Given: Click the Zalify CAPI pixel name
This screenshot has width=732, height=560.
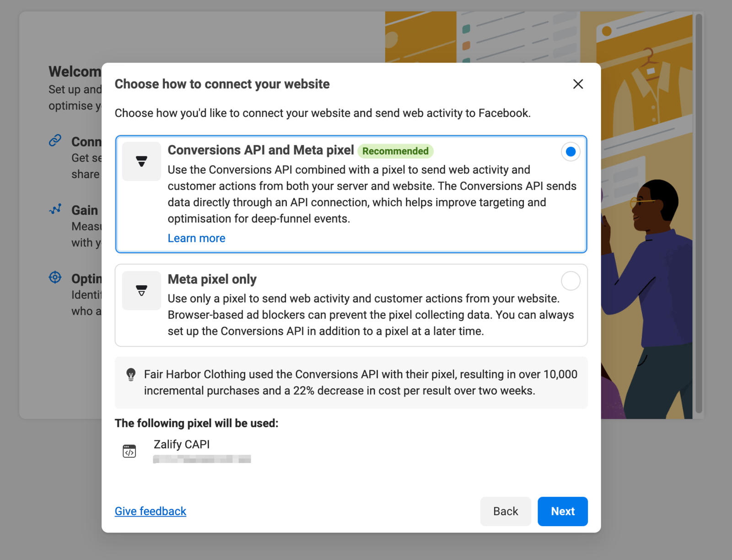Looking at the screenshot, I should [182, 444].
